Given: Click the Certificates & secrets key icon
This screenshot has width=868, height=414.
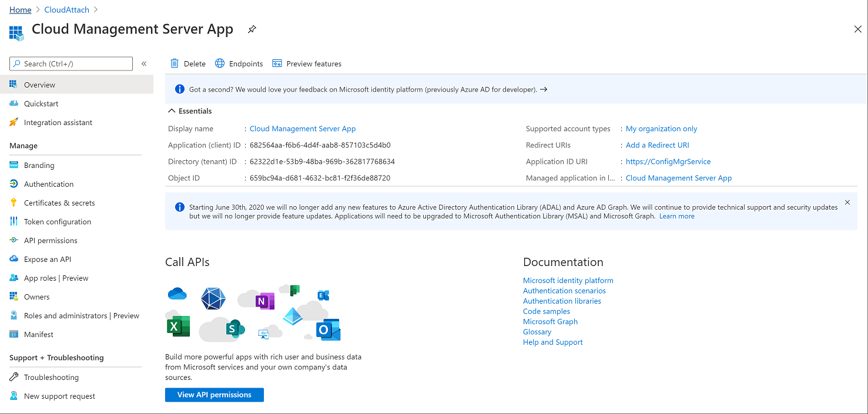Looking at the screenshot, I should click(14, 203).
